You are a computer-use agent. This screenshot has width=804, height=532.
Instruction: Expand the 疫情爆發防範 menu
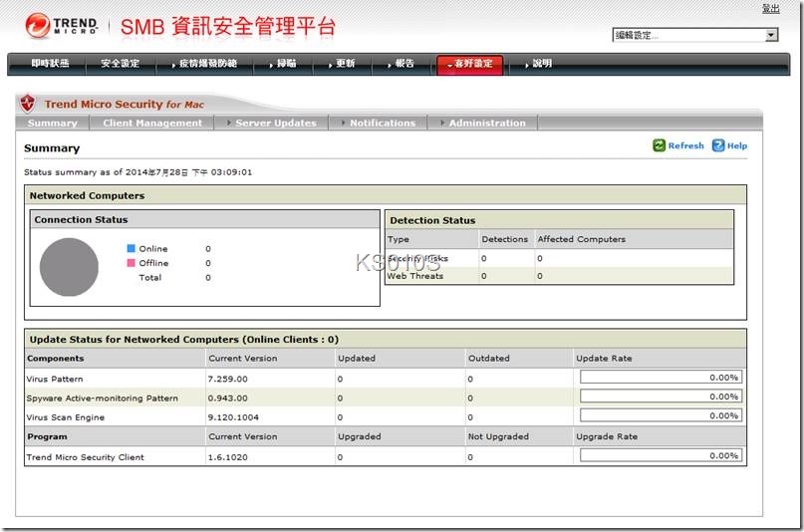[x=204, y=64]
